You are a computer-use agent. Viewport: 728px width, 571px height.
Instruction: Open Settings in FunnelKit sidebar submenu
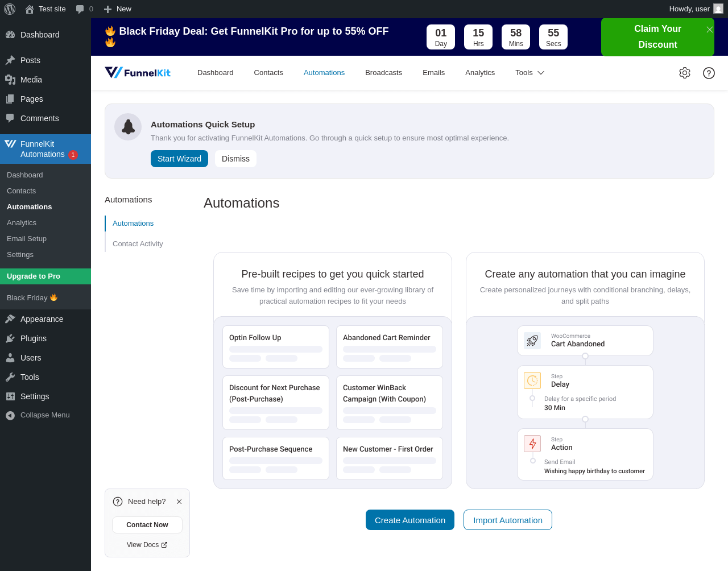(45, 255)
